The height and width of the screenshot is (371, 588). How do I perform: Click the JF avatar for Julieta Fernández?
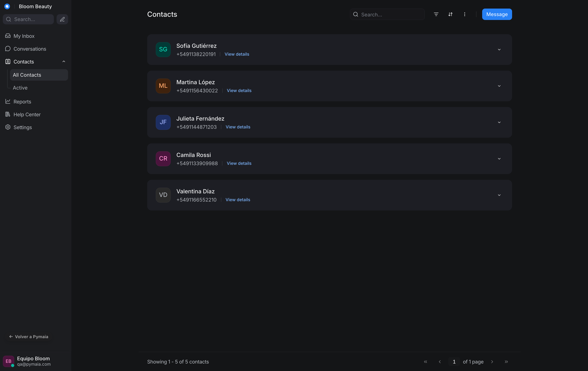163,122
